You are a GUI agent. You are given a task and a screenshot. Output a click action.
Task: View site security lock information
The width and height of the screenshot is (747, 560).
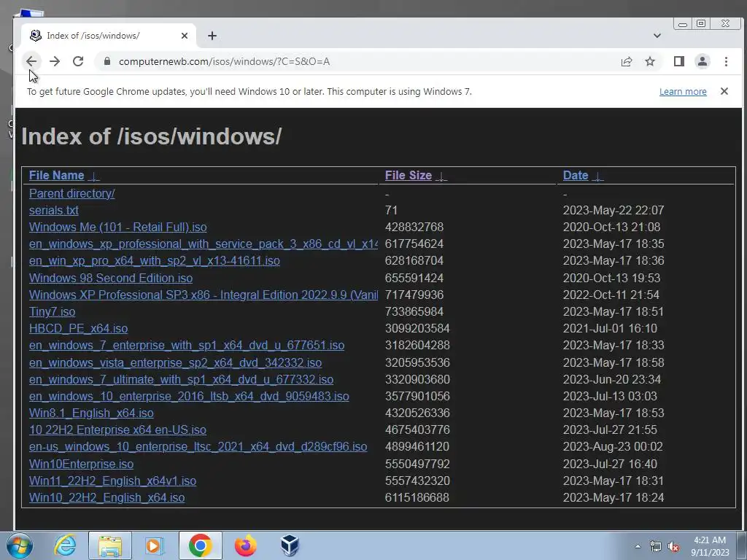107,61
